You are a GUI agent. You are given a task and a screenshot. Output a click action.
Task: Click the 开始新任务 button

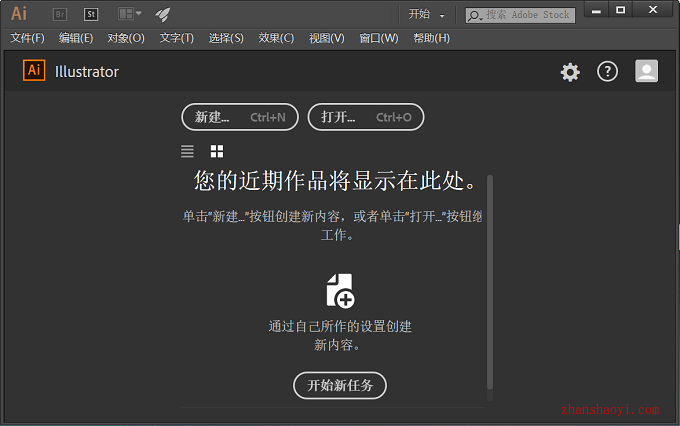(x=340, y=385)
